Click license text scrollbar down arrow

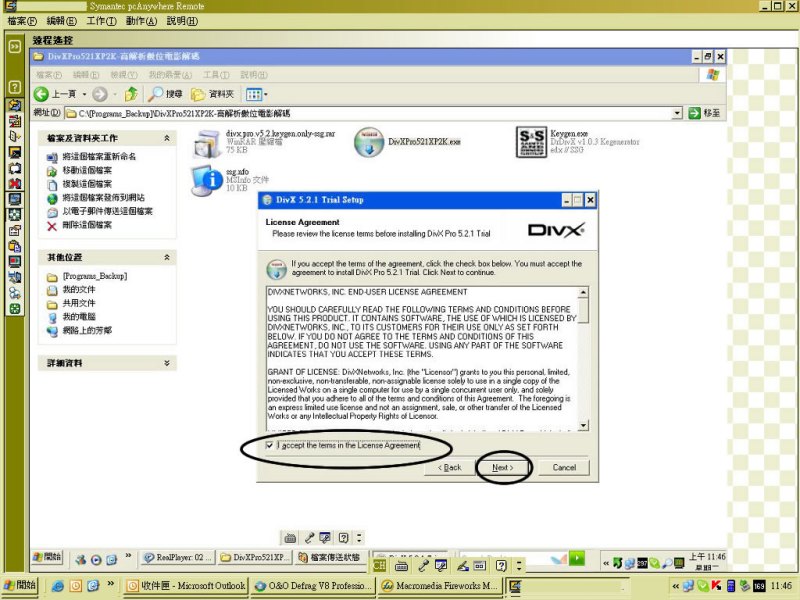(583, 426)
